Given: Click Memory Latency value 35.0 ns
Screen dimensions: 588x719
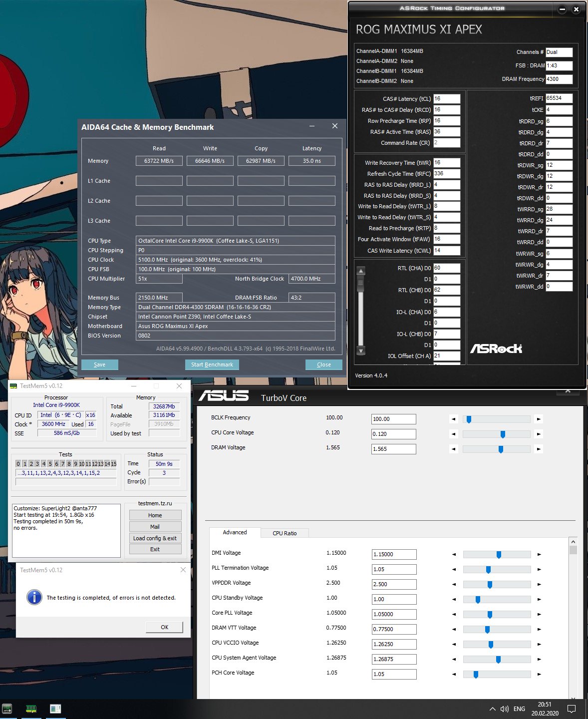Looking at the screenshot, I should (x=312, y=161).
